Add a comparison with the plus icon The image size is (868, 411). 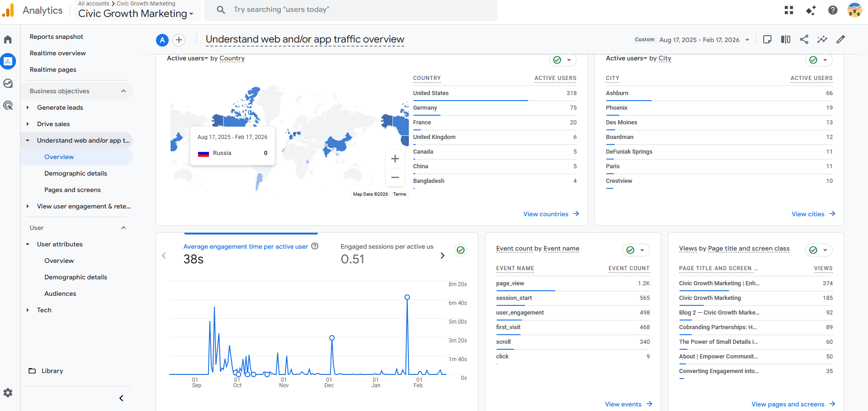click(x=179, y=40)
